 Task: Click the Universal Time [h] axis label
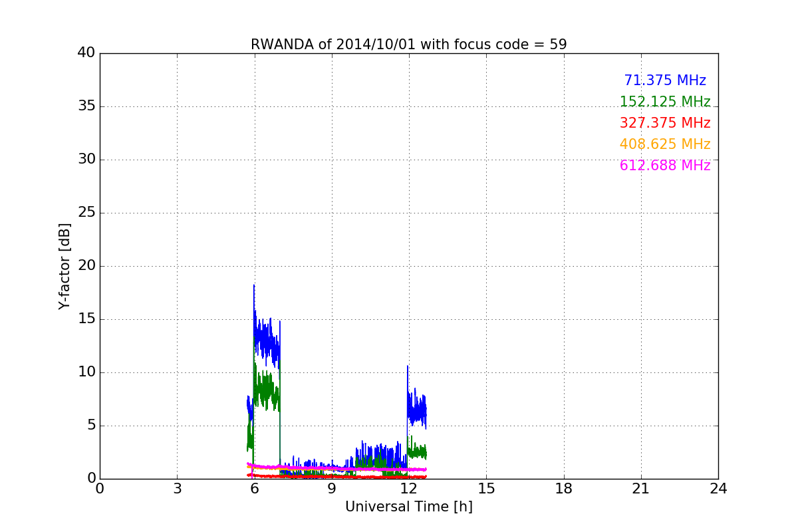[408, 507]
